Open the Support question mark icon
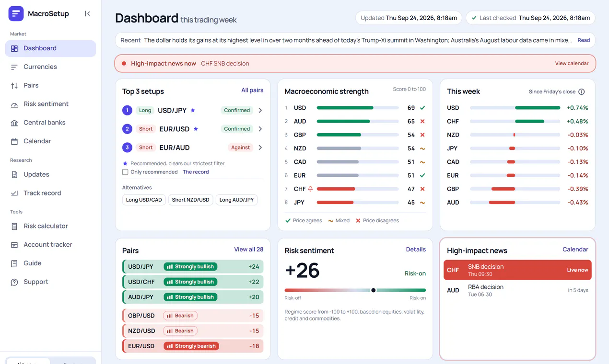This screenshot has width=609, height=364. click(14, 282)
